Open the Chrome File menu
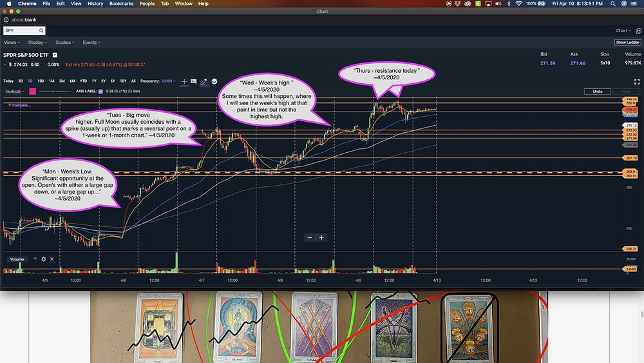The height and width of the screenshot is (363, 644). (46, 3)
